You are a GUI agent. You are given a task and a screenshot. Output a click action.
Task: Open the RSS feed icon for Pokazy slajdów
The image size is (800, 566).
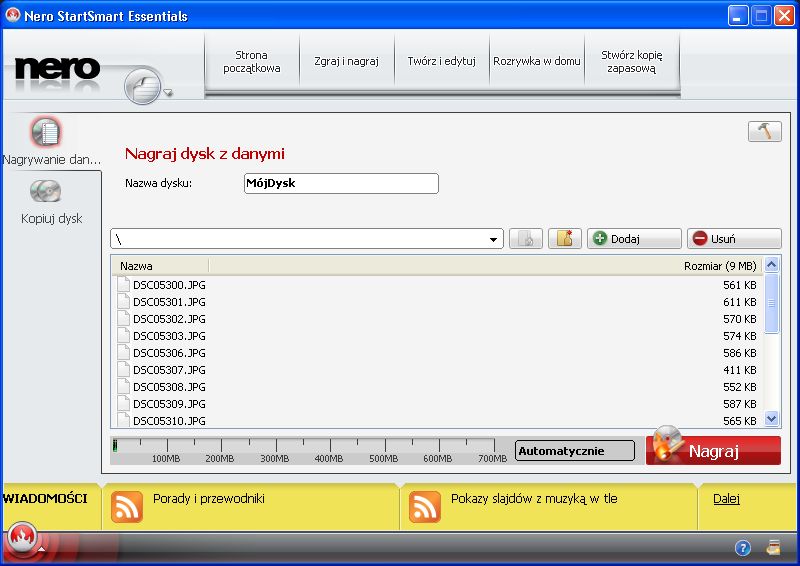[424, 507]
